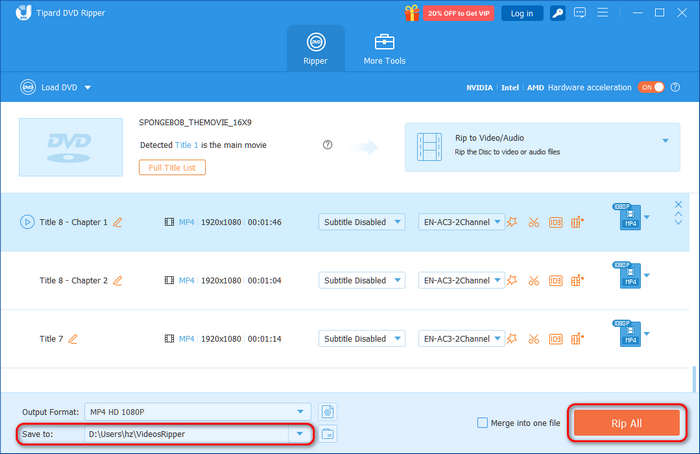Image resolution: width=700 pixels, height=454 pixels.
Task: Open the feedback chat icon
Action: pos(580,13)
